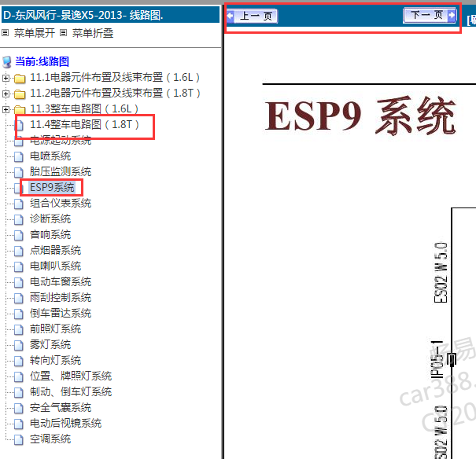Click page icon beside 诊断系统

pos(19,219)
